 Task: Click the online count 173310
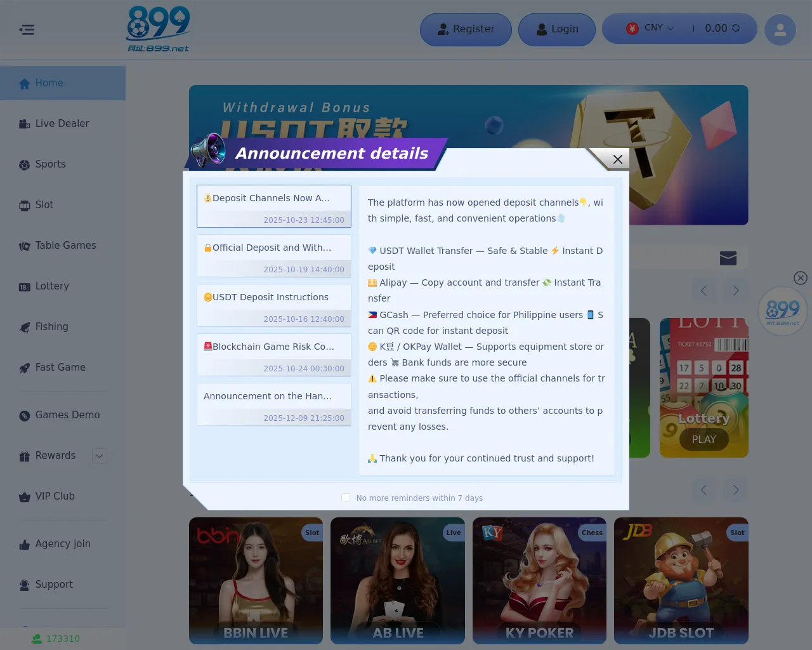(x=56, y=639)
